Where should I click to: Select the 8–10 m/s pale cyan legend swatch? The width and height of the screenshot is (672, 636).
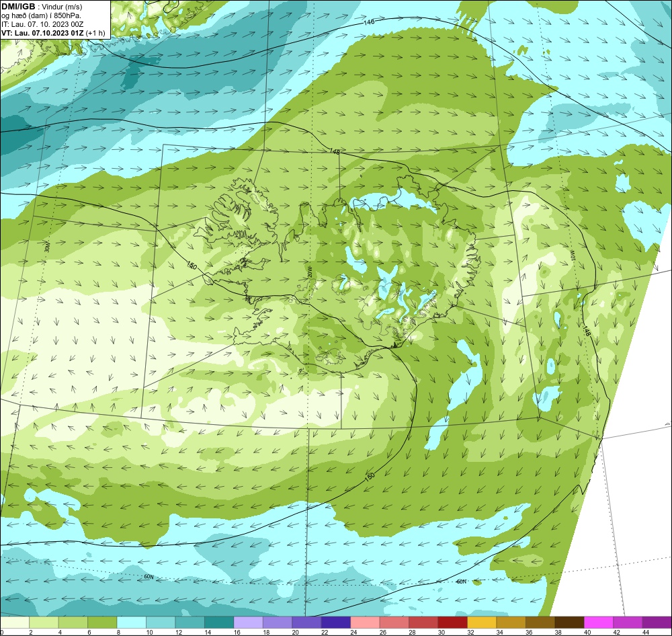point(132,622)
